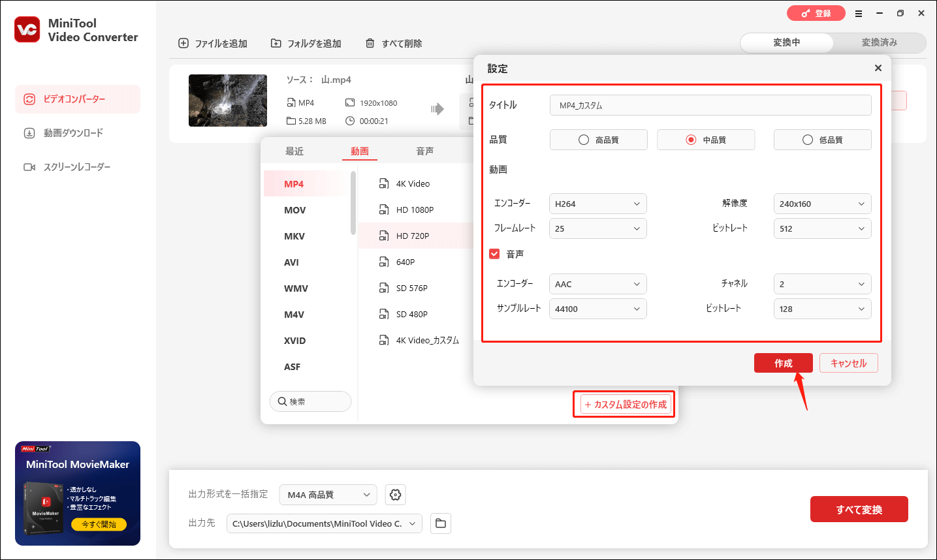Switch to 変換済み tab

point(880,42)
